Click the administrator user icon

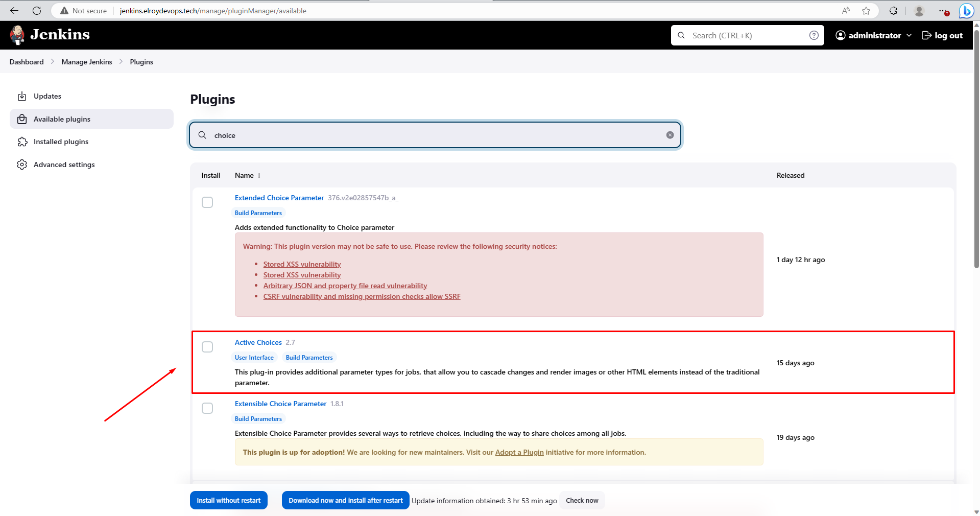pos(841,35)
